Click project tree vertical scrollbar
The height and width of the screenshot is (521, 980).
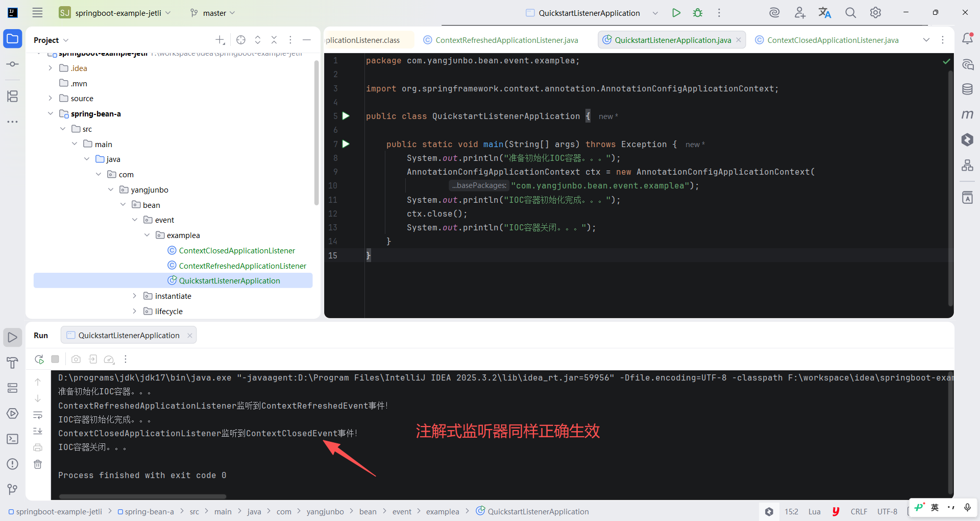pyautogui.click(x=316, y=133)
